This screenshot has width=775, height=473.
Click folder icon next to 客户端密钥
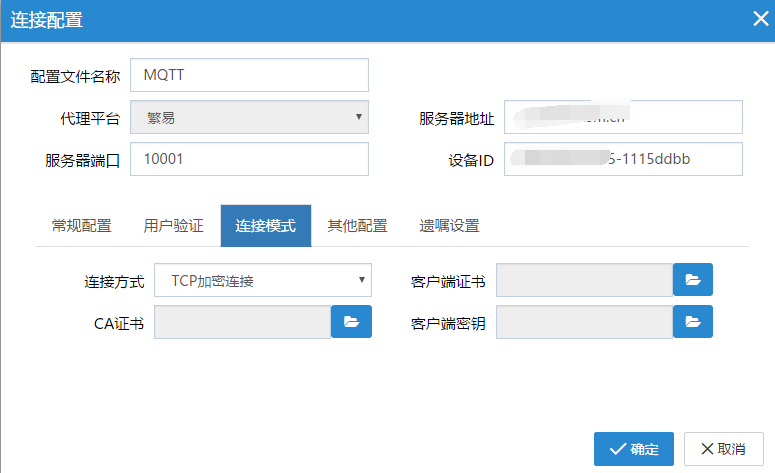click(693, 322)
